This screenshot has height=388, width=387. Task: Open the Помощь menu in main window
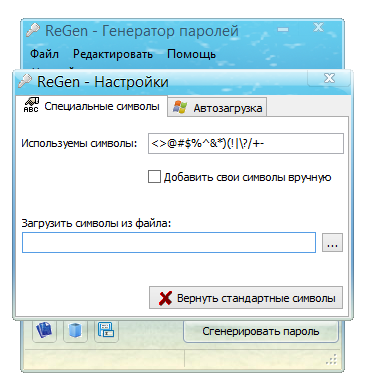pyautogui.click(x=191, y=54)
